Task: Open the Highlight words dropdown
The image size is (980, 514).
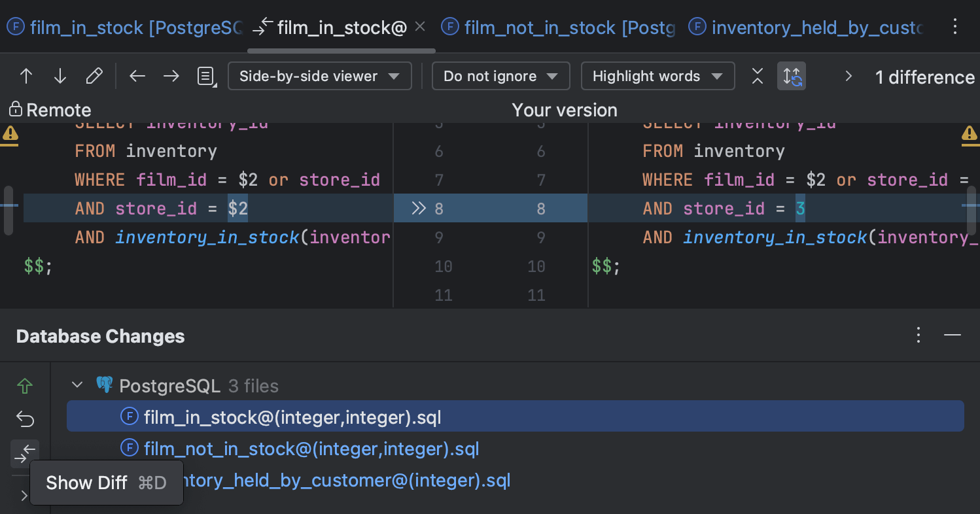Action: click(657, 76)
